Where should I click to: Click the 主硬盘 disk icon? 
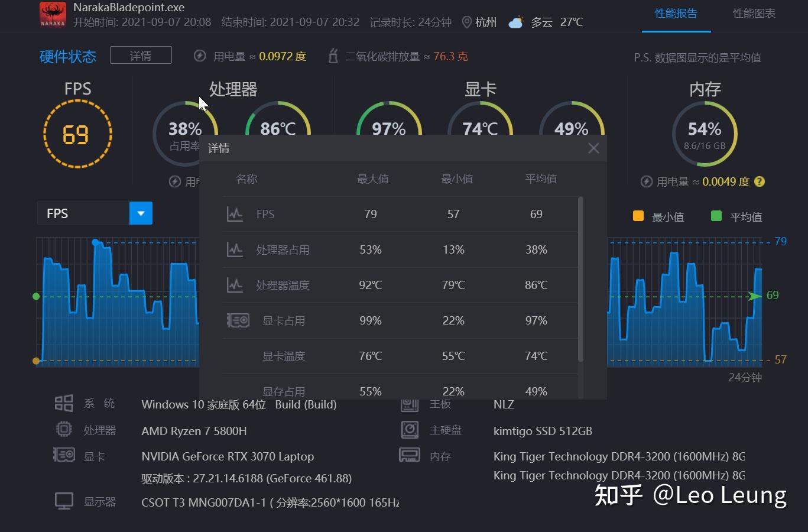click(410, 430)
